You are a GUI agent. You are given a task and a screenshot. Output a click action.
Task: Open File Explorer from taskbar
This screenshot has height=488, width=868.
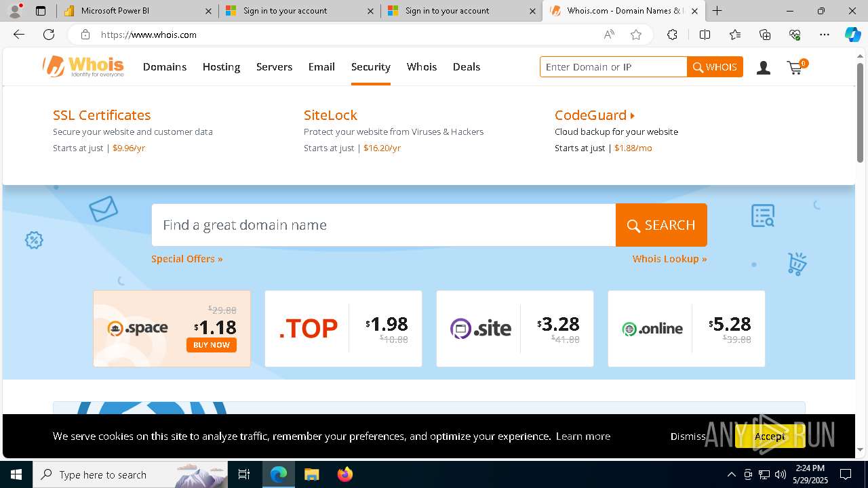coord(311,474)
